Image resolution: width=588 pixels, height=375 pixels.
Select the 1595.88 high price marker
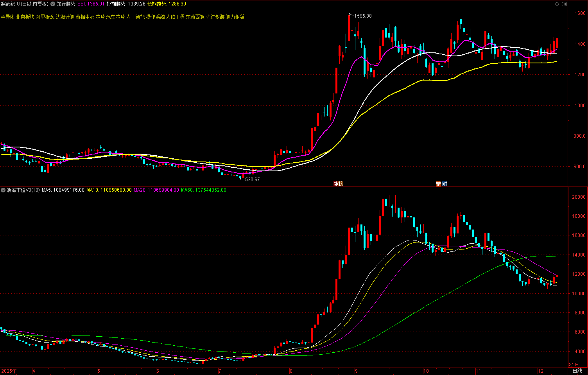pos(362,16)
